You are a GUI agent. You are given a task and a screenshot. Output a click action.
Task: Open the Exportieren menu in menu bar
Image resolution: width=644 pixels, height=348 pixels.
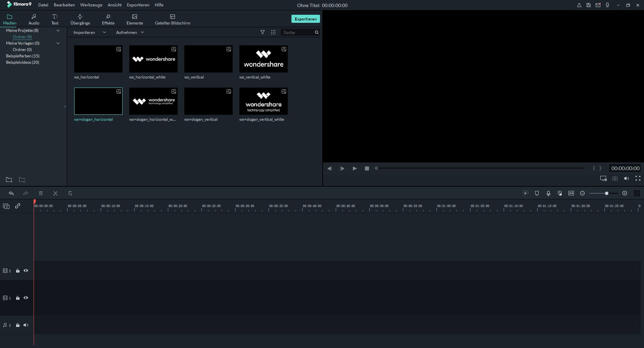[x=138, y=5]
